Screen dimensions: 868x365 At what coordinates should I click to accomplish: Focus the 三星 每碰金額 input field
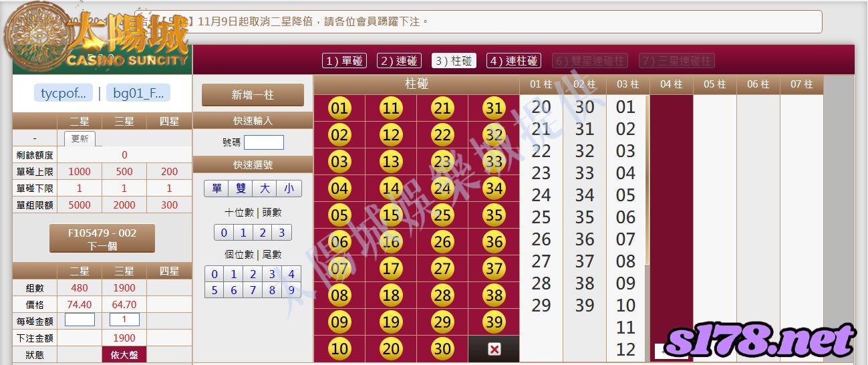click(124, 320)
